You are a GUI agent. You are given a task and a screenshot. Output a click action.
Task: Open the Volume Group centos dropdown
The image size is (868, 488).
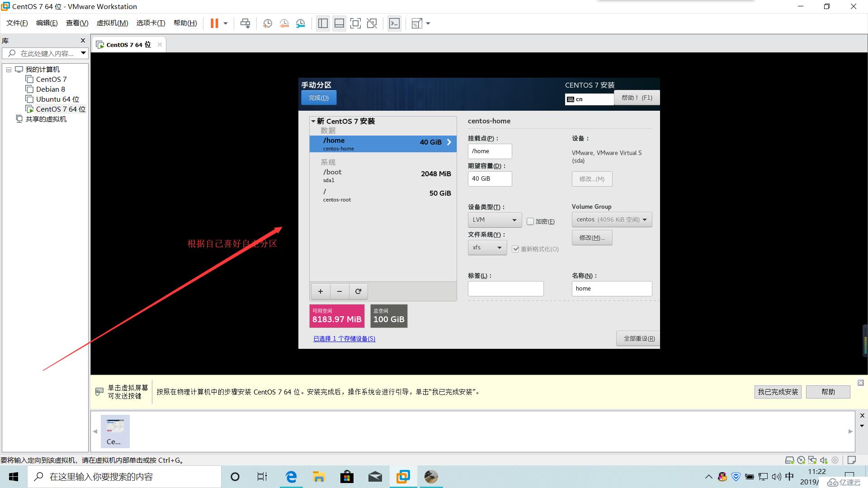612,220
